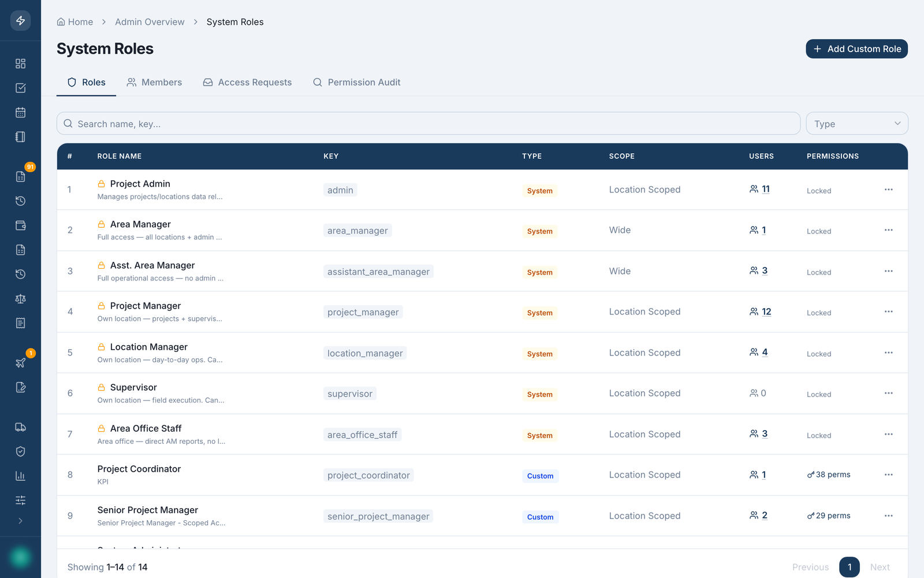Select page 1 in pagination
The image size is (924, 578).
[849, 567]
